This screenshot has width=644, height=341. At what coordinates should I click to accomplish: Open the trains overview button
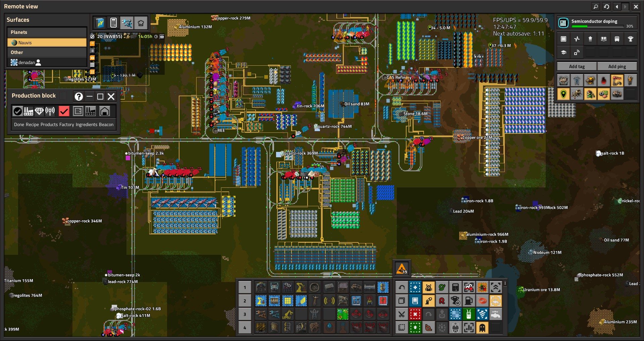coord(617,39)
